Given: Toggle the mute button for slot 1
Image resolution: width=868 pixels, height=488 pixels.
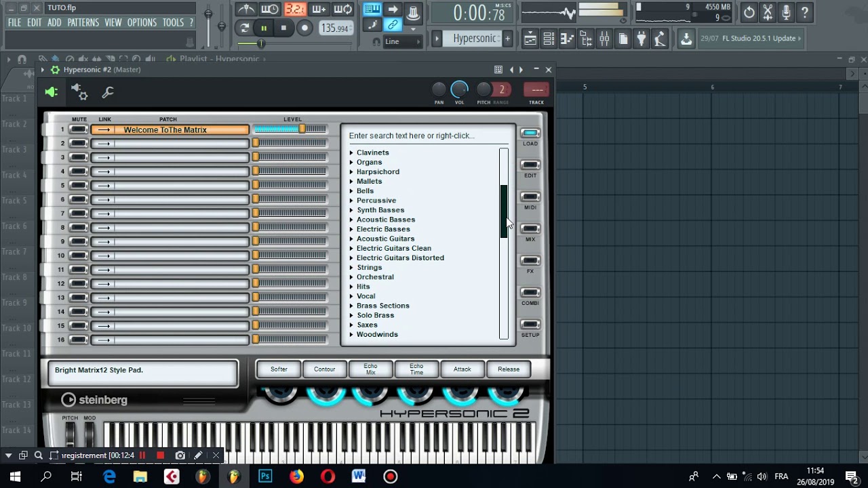Looking at the screenshot, I should coord(79,129).
